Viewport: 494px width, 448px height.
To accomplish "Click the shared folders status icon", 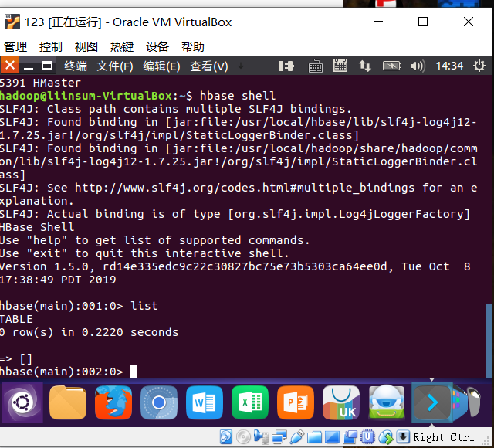I will [314, 437].
